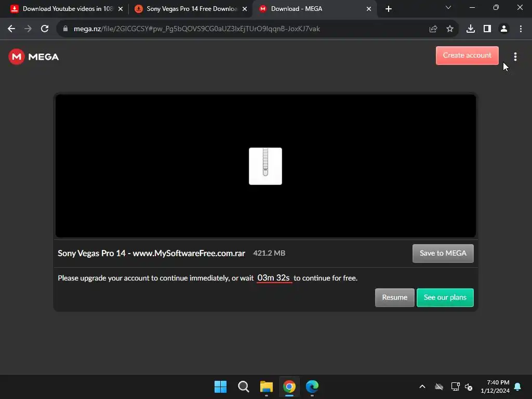Open Microsoft Edge from taskbar
Screen dimensions: 532x399
pos(312,387)
